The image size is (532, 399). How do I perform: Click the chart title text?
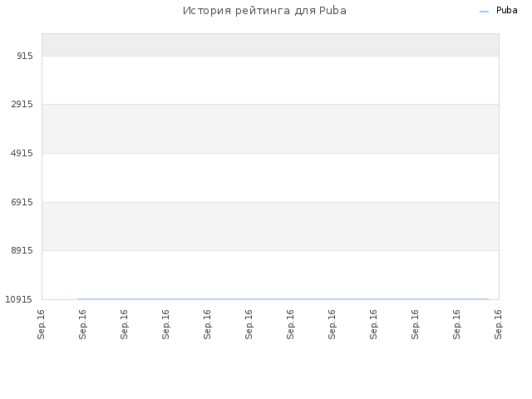pos(264,11)
